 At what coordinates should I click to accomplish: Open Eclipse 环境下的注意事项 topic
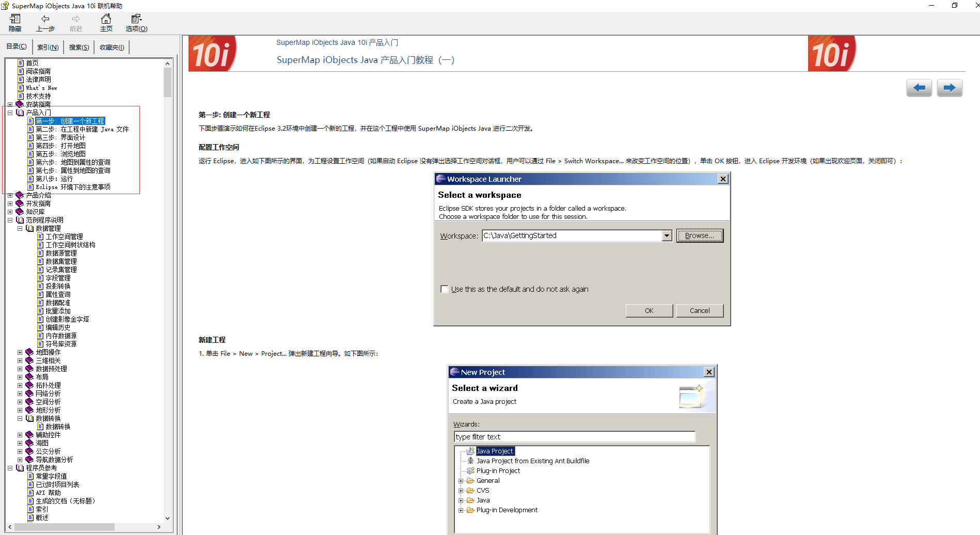point(73,187)
